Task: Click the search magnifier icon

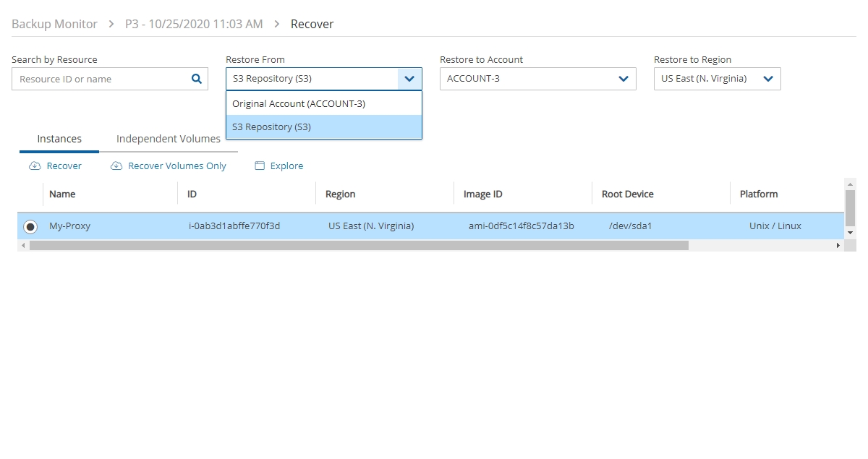Action: pyautogui.click(x=196, y=80)
